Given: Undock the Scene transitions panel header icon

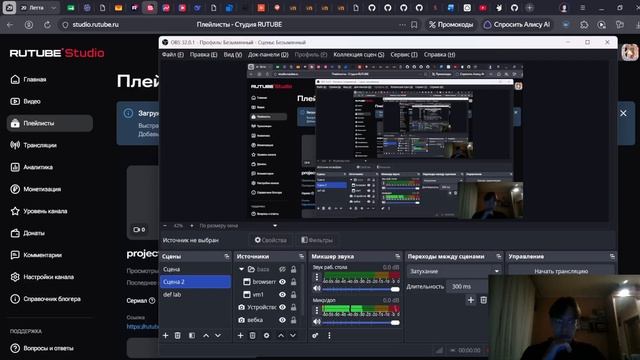Looking at the screenshot, I should (499, 256).
